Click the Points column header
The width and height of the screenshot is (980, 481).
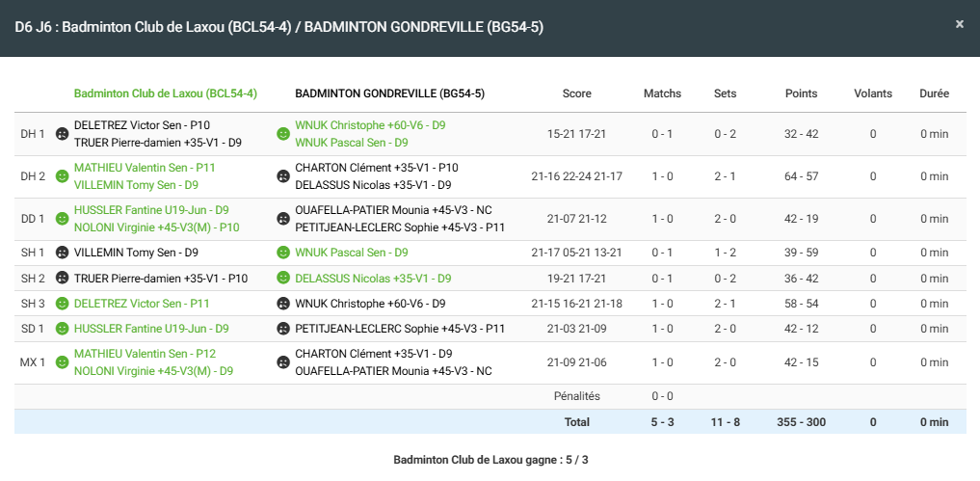click(801, 94)
